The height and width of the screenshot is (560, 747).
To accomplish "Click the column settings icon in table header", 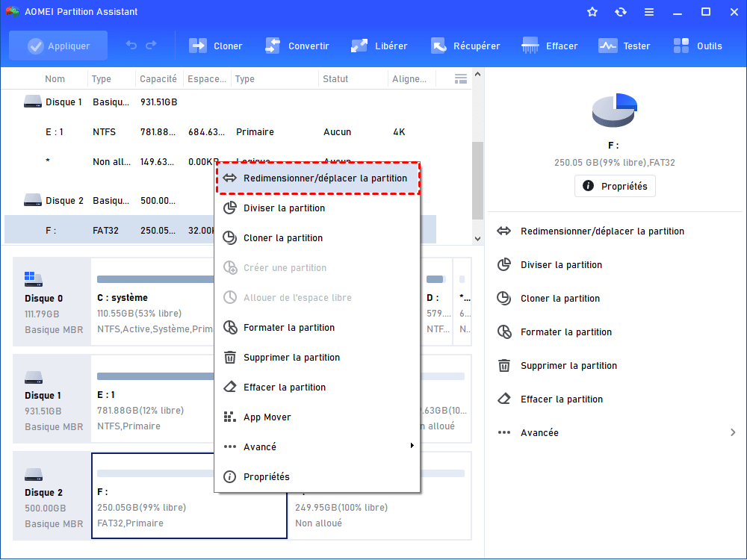I will coord(460,79).
